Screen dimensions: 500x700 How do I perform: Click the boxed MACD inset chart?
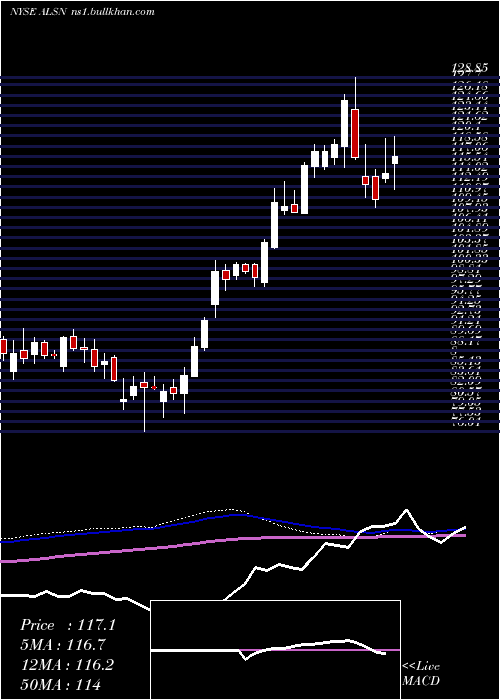pos(275,650)
